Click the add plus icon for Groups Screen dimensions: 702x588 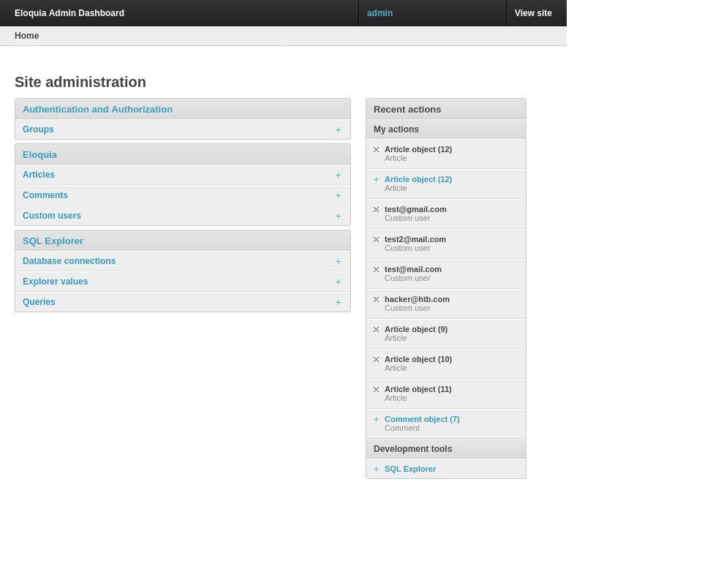(x=338, y=130)
